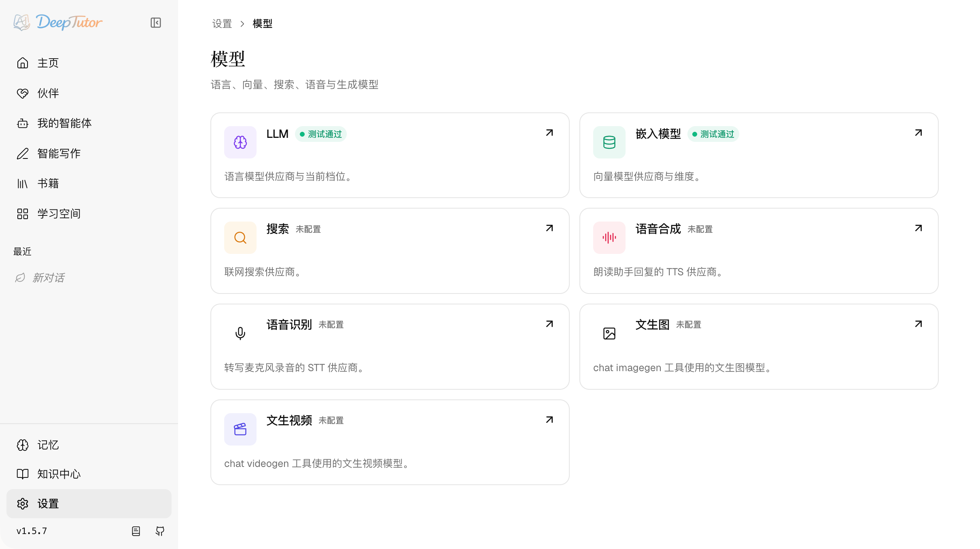Click the orange magnifier icon on 搜索 card

click(x=240, y=238)
